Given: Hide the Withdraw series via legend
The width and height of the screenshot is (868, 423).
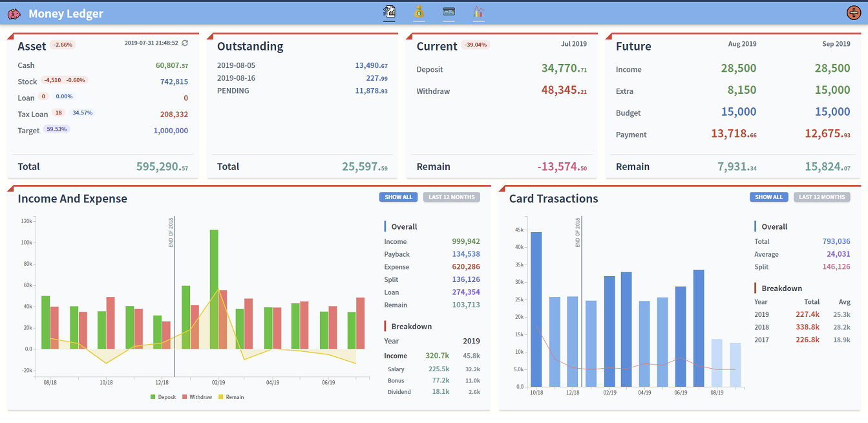Looking at the screenshot, I should (196, 397).
